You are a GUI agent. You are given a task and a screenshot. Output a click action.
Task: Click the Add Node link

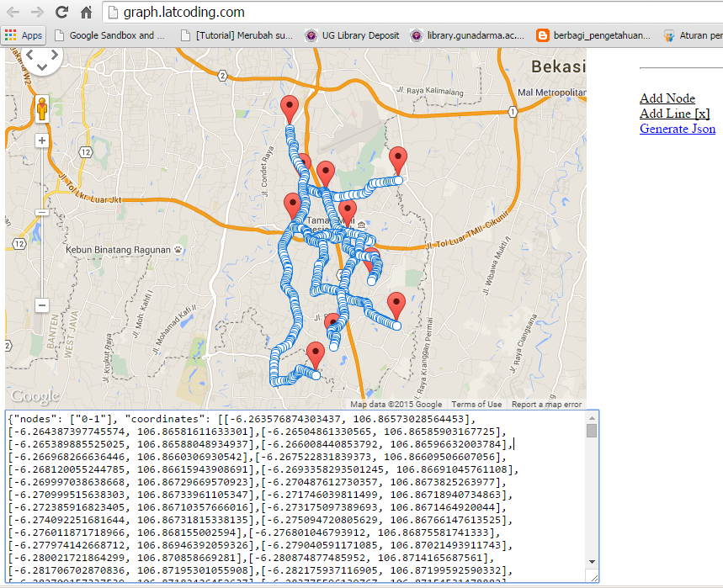coord(667,98)
